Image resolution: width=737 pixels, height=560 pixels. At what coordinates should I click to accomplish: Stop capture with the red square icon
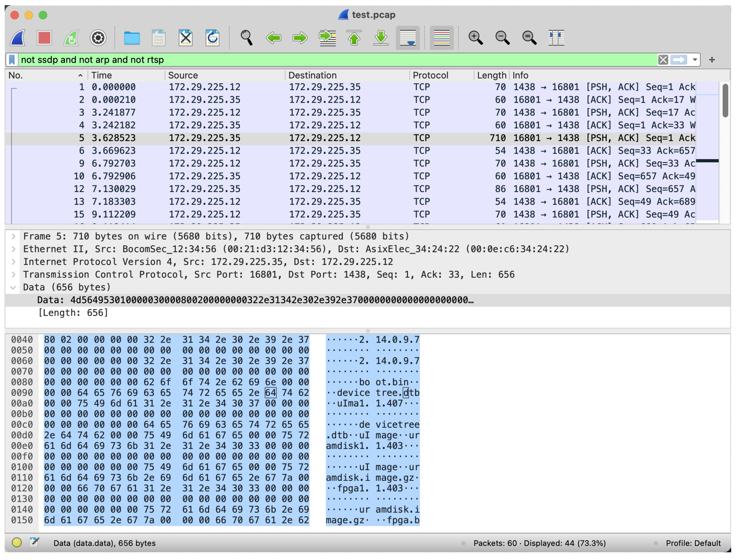coord(44,38)
